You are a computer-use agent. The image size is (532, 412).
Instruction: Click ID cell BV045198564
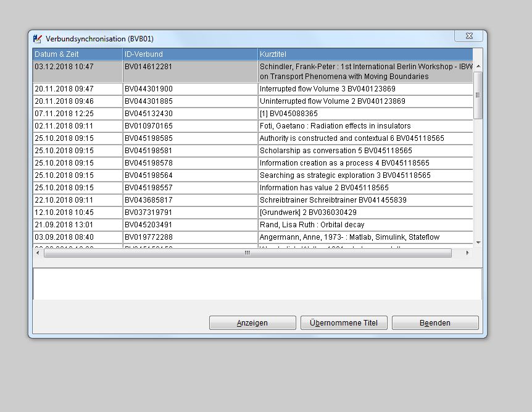coord(189,175)
